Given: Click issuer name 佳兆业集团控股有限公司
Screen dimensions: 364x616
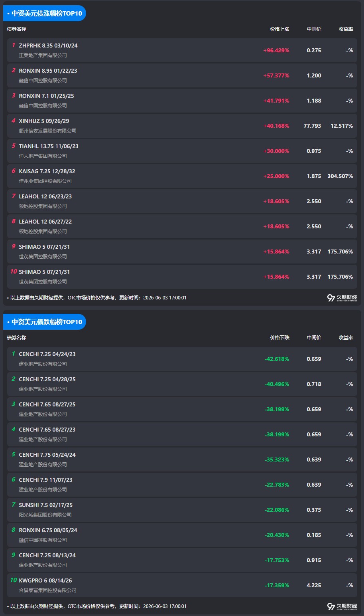Looking at the screenshot, I should (45, 181).
